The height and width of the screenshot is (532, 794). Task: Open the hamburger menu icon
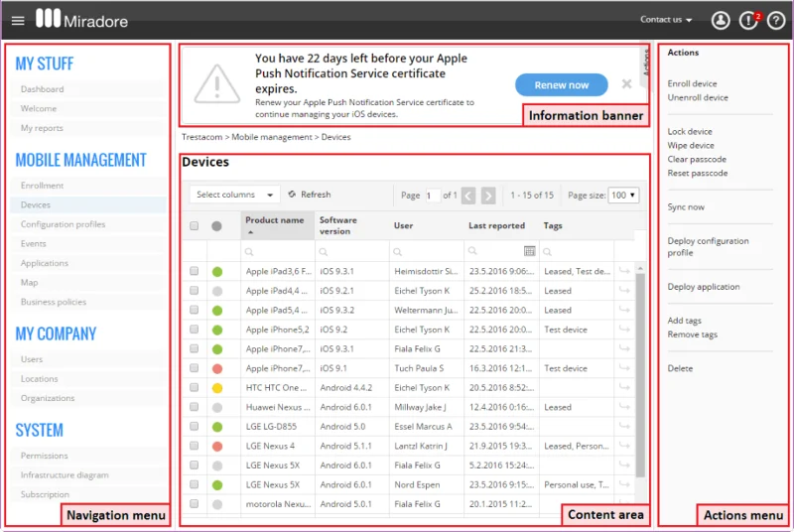(18, 21)
